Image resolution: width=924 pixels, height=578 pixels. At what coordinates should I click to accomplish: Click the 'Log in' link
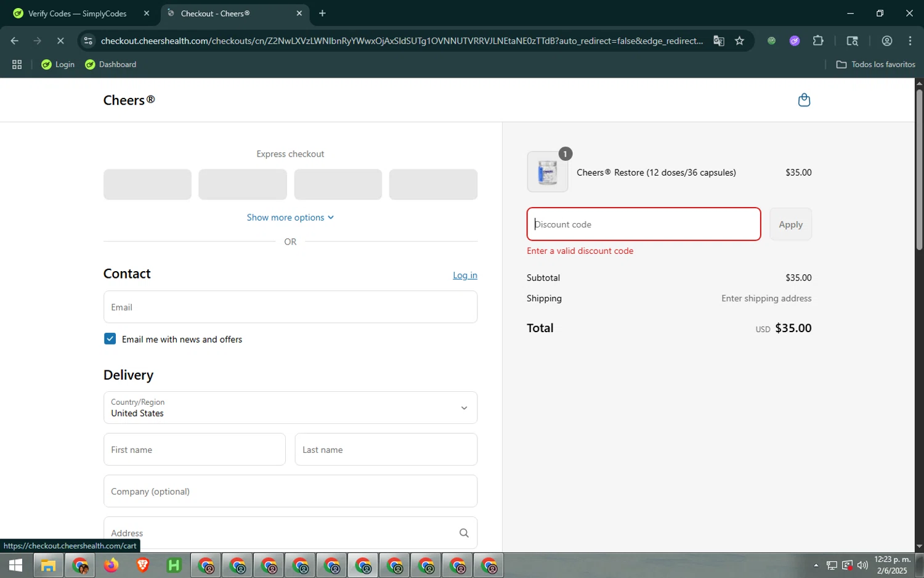[465, 275]
